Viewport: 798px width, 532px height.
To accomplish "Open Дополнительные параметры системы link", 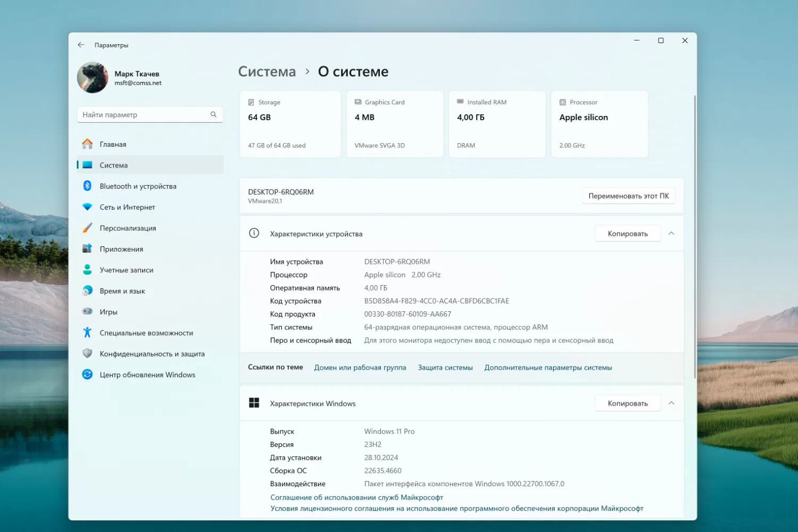I will pyautogui.click(x=548, y=368).
